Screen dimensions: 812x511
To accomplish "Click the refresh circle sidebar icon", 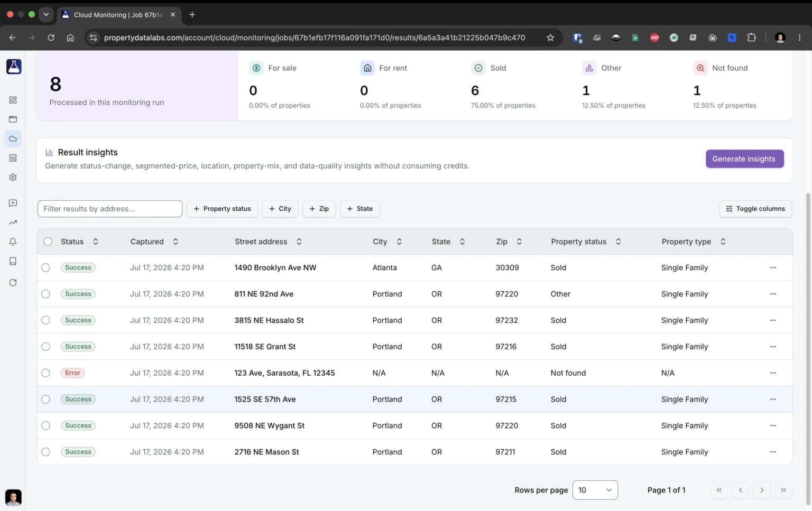I will [13, 283].
